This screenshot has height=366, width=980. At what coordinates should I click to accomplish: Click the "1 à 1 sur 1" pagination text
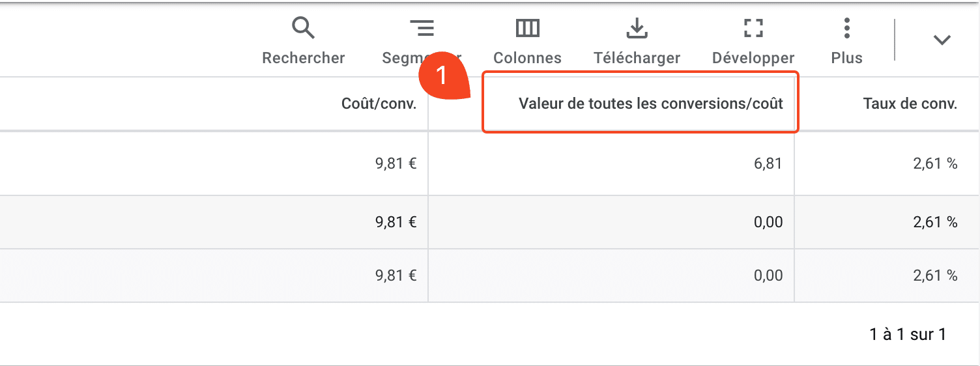[907, 335]
